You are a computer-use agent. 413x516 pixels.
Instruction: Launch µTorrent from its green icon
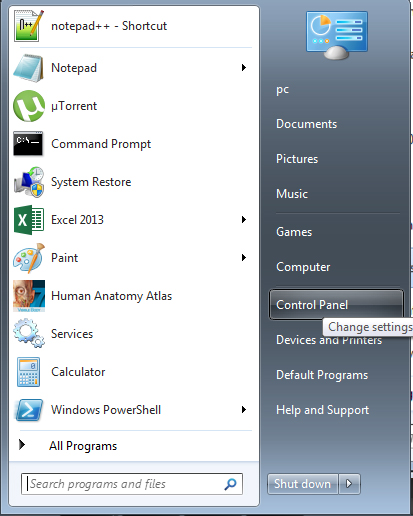29,106
